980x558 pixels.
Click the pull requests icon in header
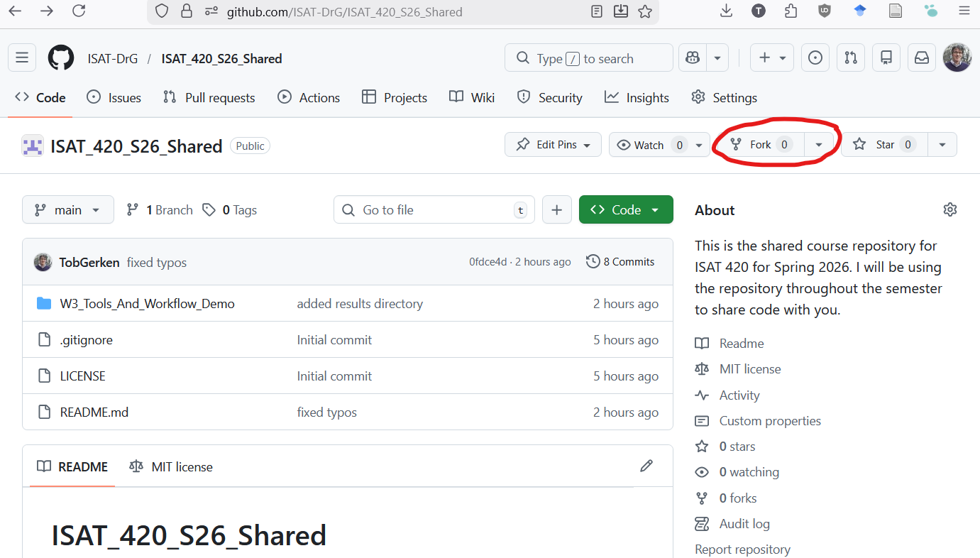coord(851,58)
